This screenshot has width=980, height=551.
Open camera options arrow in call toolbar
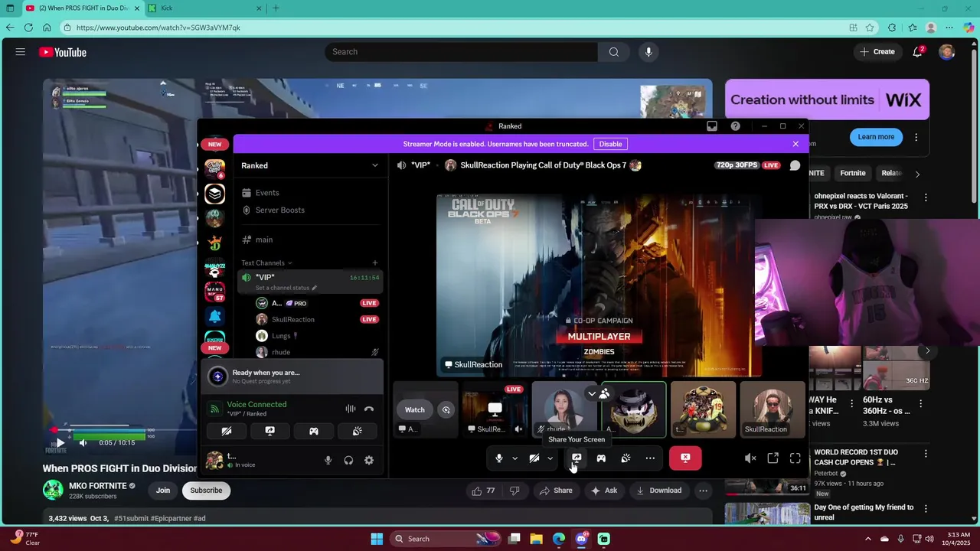point(550,458)
